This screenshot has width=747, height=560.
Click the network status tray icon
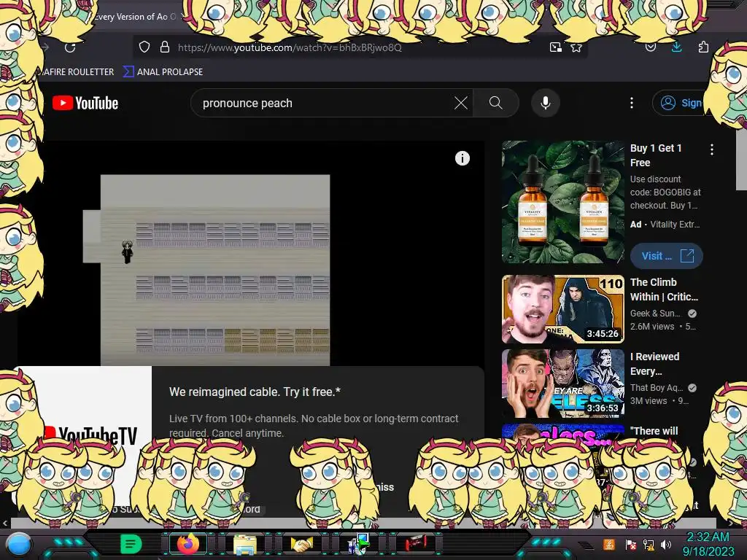click(x=649, y=545)
